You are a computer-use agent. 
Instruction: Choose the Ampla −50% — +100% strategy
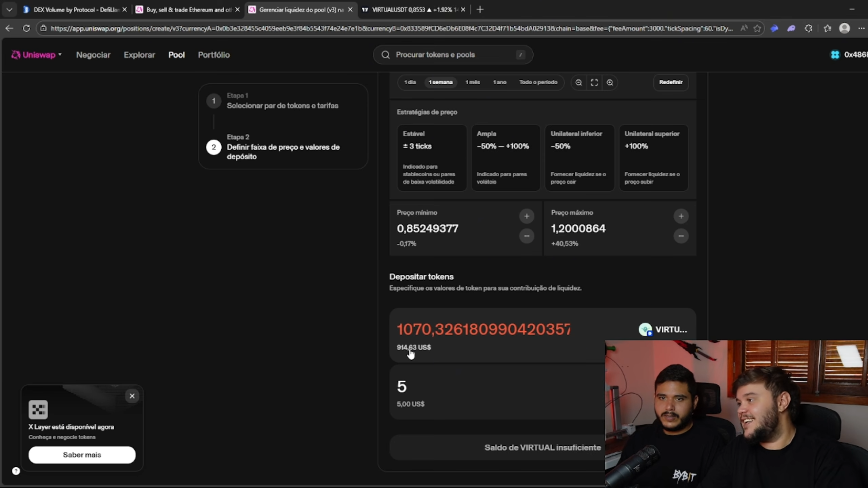pyautogui.click(x=506, y=158)
